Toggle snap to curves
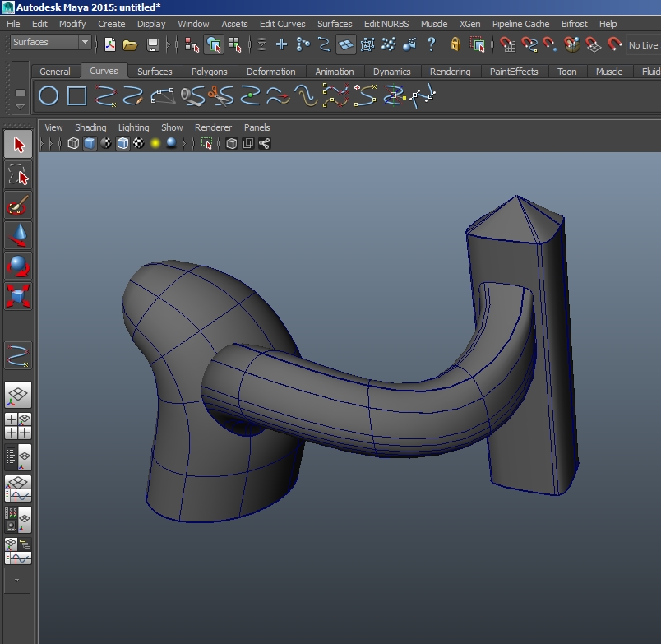Image resolution: width=661 pixels, height=644 pixels. 529,44
